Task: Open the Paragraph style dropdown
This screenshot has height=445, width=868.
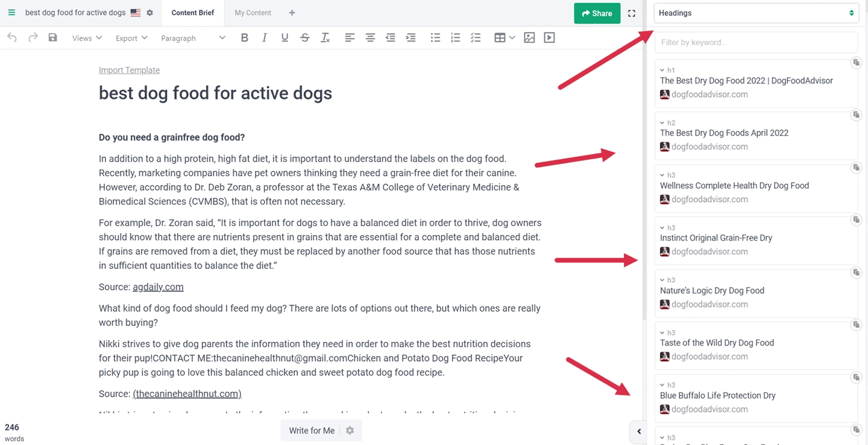Action: pos(193,38)
